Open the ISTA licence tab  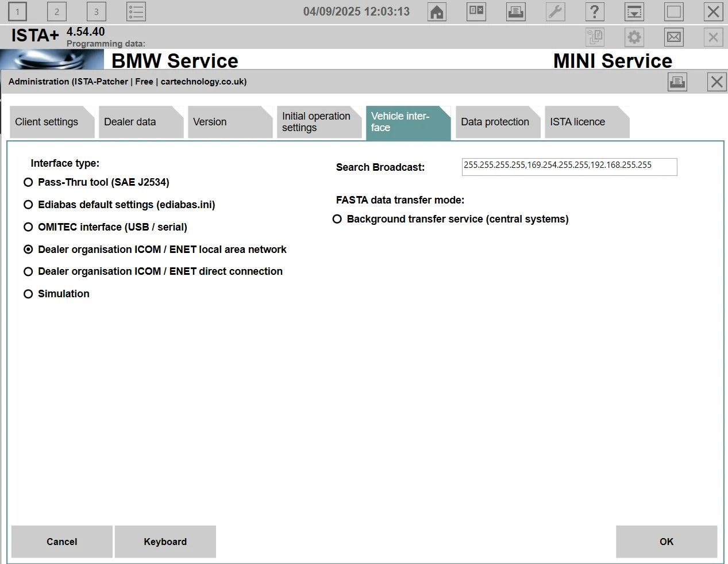coord(576,122)
